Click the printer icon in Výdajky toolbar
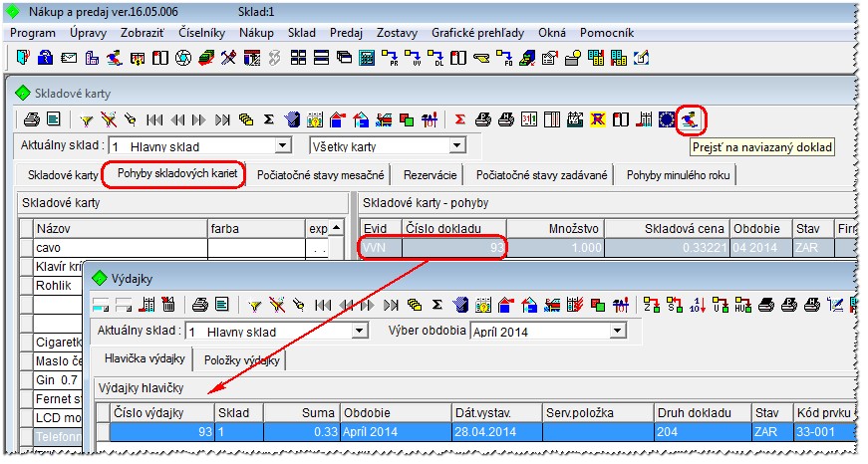This screenshot has height=464, width=868. tap(200, 304)
